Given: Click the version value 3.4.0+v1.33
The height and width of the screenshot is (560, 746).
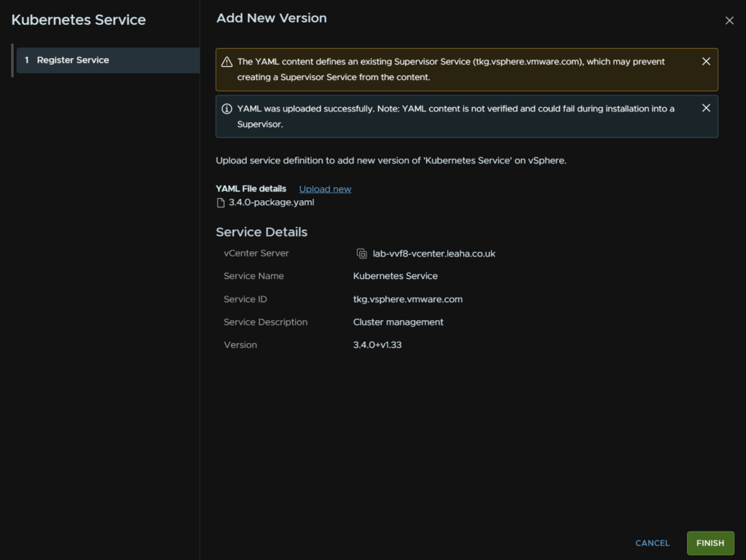Looking at the screenshot, I should click(x=377, y=344).
